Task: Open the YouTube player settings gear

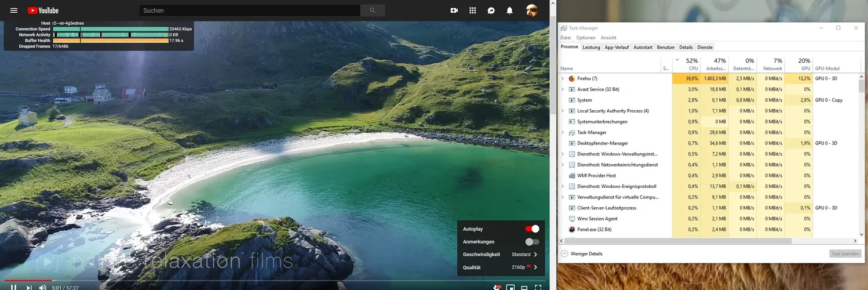Action: tap(497, 287)
